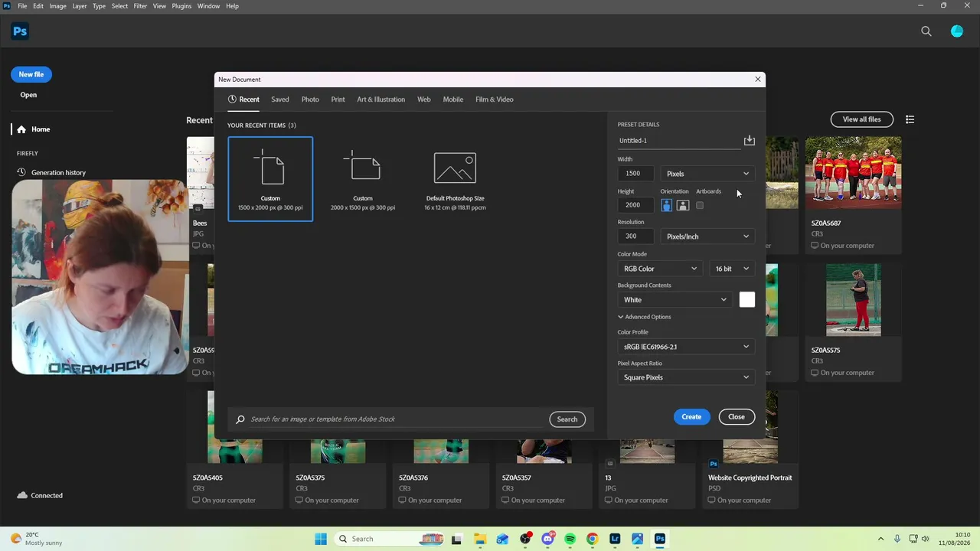The image size is (980, 551).
Task: Open the Photos app taskbar icon
Action: coord(637,539)
